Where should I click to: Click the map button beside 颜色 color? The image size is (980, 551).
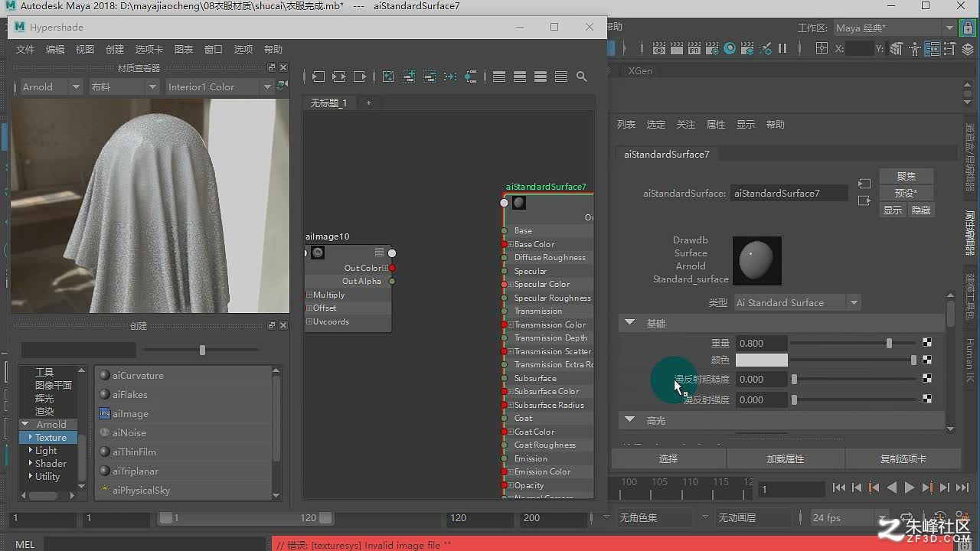927,360
